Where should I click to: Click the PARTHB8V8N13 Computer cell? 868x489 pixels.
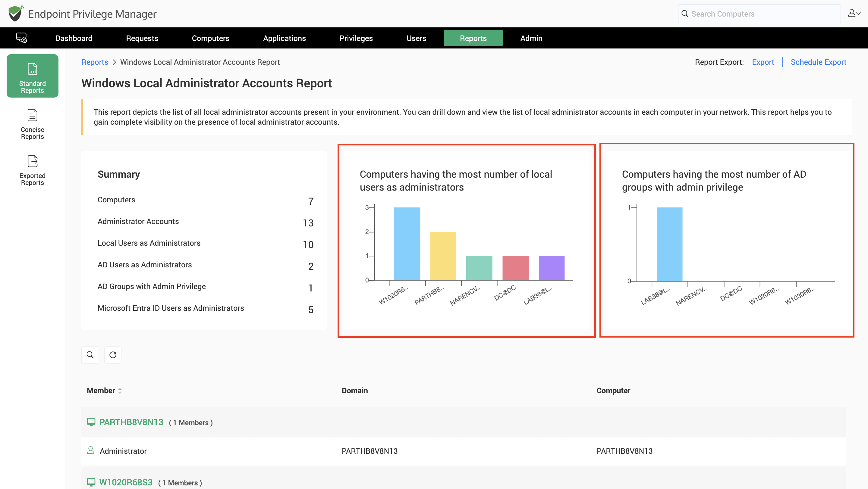[x=624, y=451]
